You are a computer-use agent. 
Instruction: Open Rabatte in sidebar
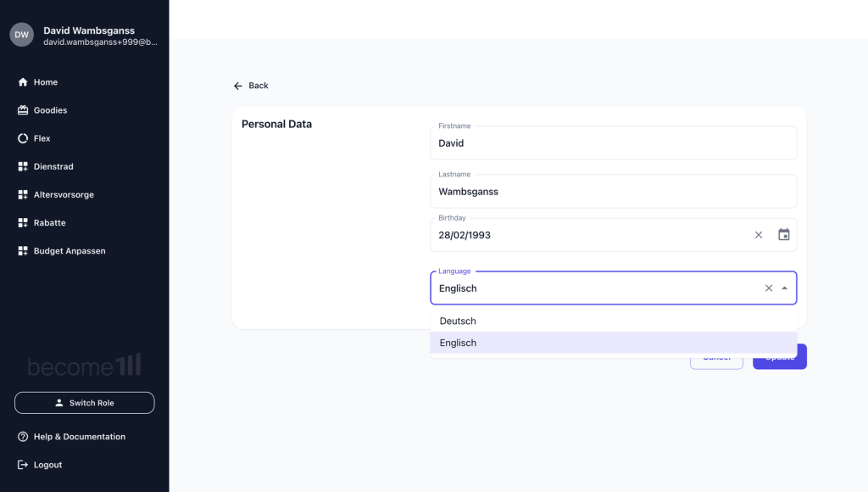pyautogui.click(x=50, y=223)
